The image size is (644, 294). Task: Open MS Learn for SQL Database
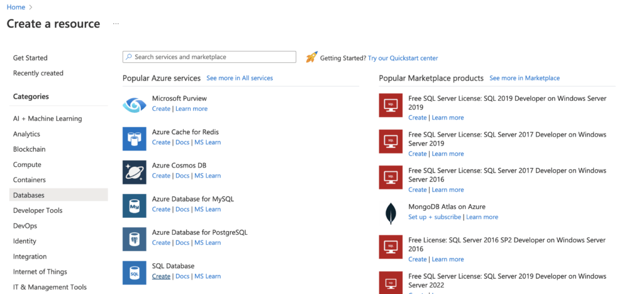(208, 276)
